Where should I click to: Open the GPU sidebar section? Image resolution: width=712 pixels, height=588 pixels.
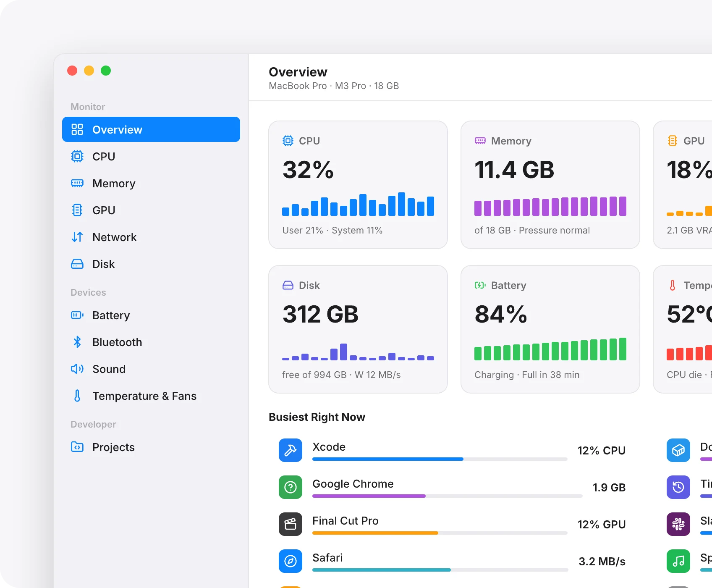(x=151, y=210)
